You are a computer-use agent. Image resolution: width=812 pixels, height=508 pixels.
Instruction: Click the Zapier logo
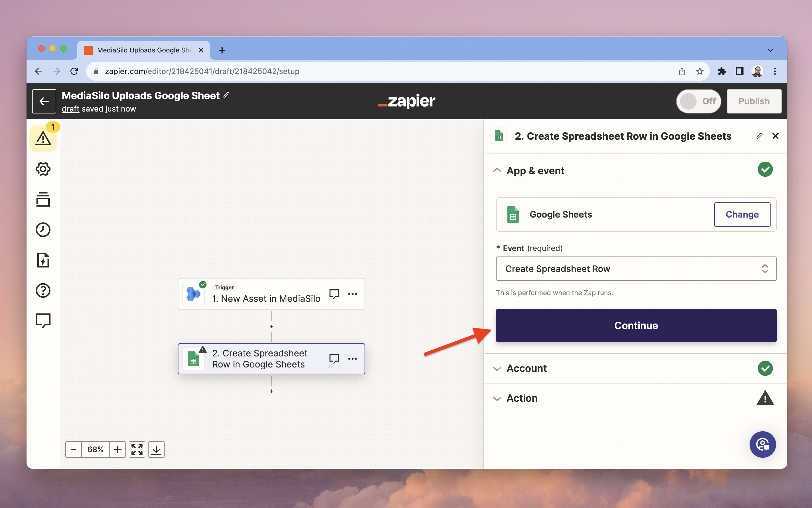click(x=406, y=101)
